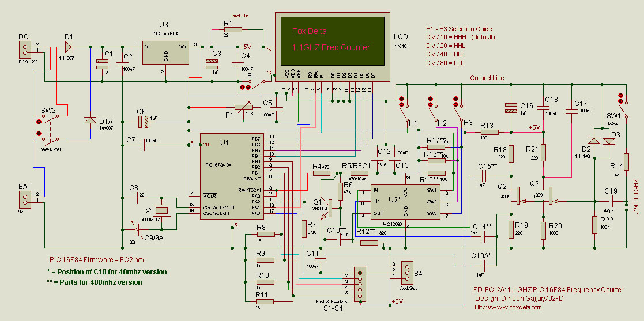644x321 pixels.
Task: Click 'PIC 16F84 Firmware = FC2.hex' text
Action: pos(97,259)
